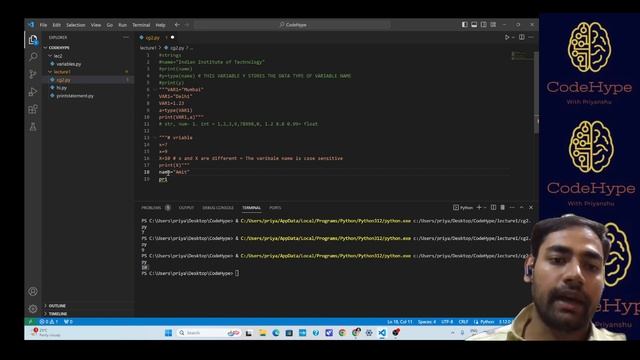Collapse the fold arrow at line 13

coord(155,138)
